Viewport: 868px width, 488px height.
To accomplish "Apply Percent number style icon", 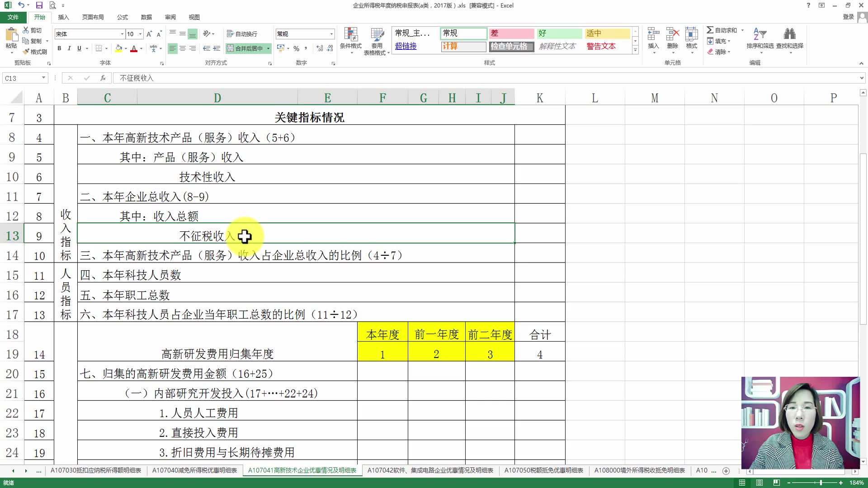I will click(x=297, y=48).
